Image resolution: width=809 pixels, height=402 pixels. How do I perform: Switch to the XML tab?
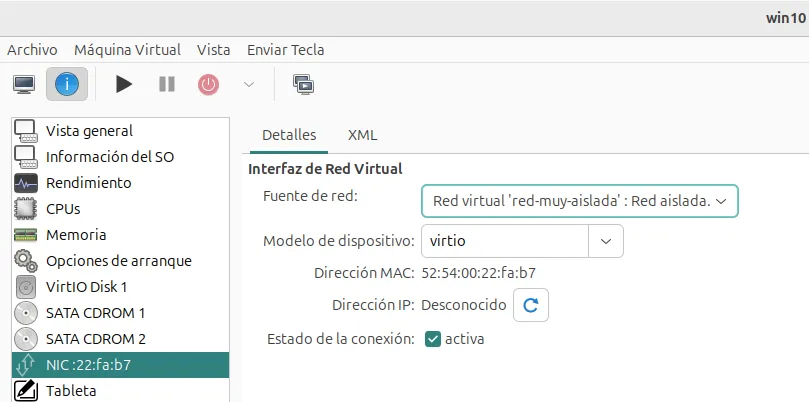tap(362, 135)
